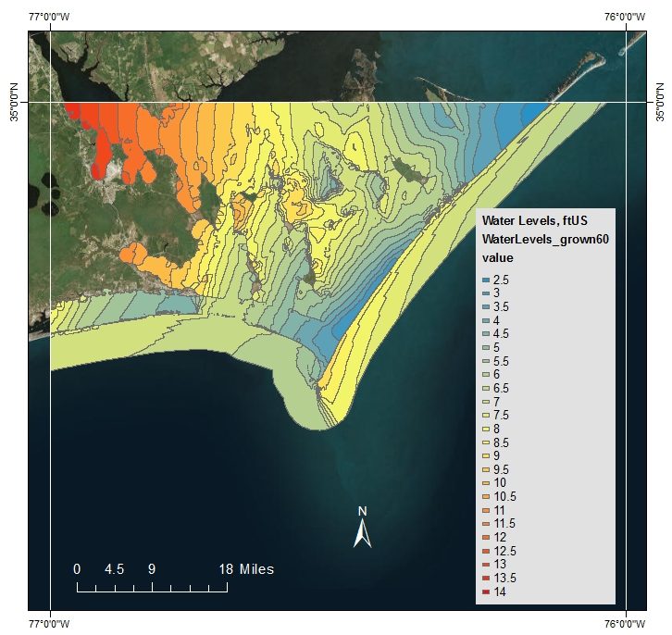The image size is (672, 635).
Task: Select the 3 legend color swatch
Action: coord(486,293)
